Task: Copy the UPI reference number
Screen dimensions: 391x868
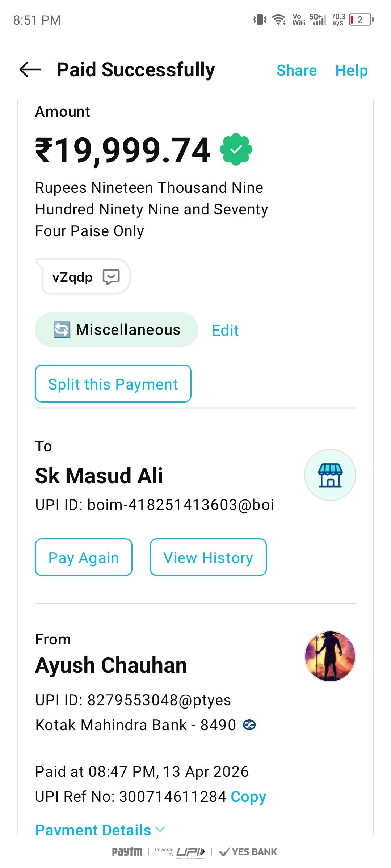Action: pos(248,796)
